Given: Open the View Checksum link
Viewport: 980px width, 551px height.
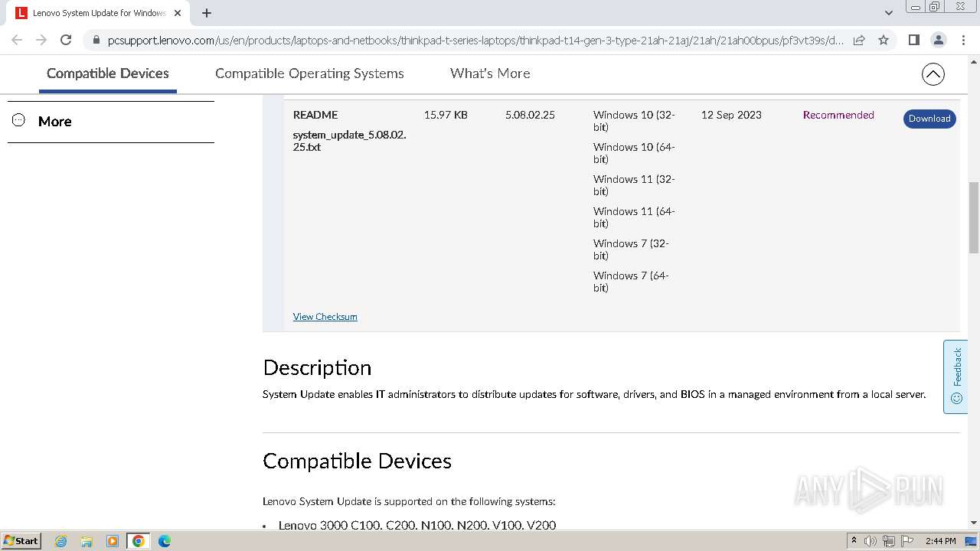Looking at the screenshot, I should pyautogui.click(x=325, y=317).
